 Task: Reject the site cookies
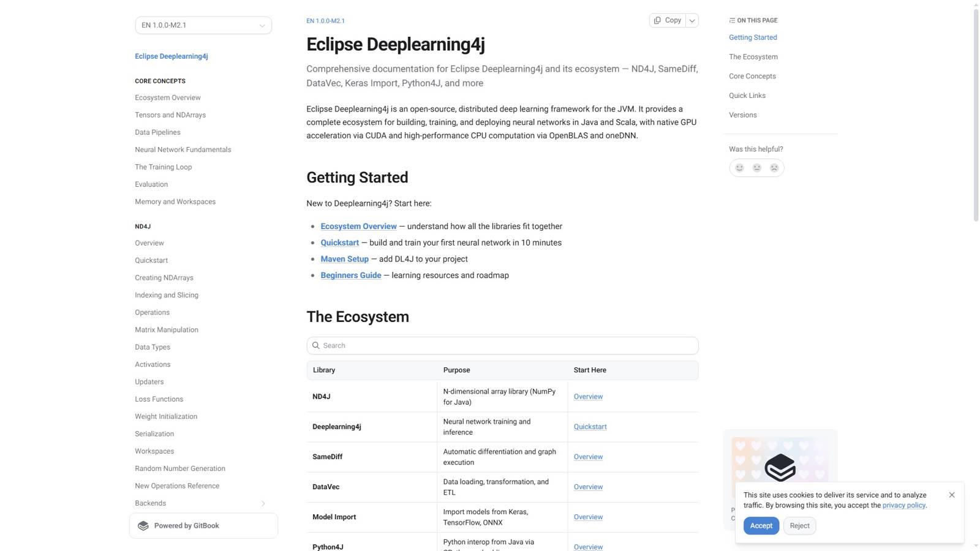tap(799, 526)
